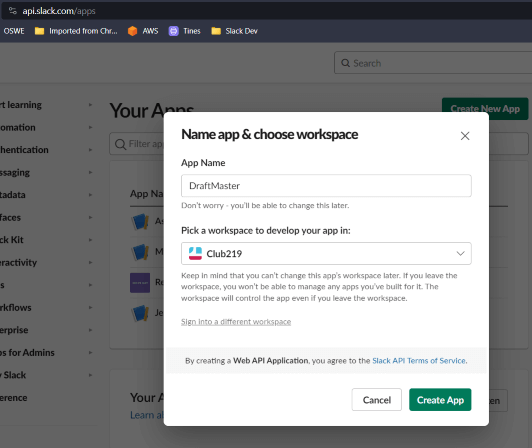The width and height of the screenshot is (532, 448).
Task: Click the Filter apps magnifier icon
Action: [120, 144]
